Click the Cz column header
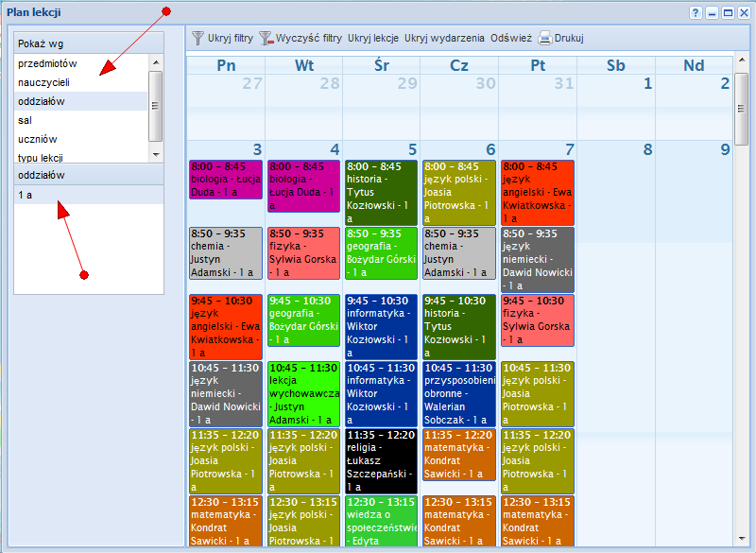Viewport: 756px width, 553px height. (459, 65)
